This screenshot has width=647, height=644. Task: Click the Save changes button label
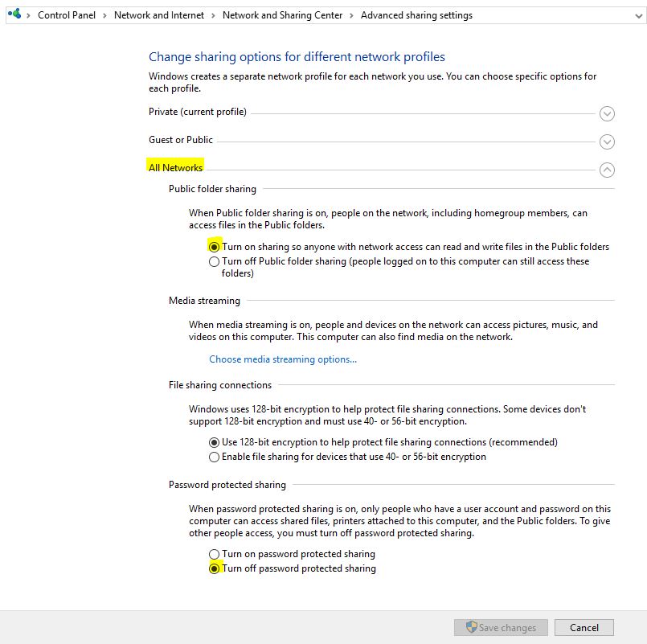point(507,627)
